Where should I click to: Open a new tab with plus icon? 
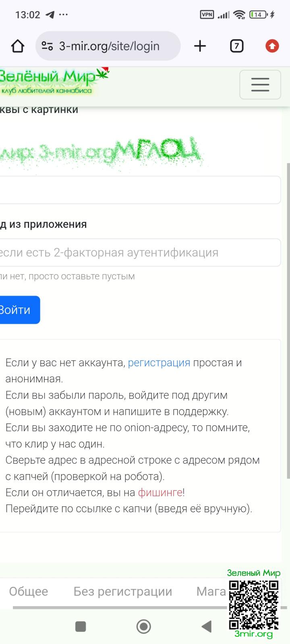click(200, 46)
